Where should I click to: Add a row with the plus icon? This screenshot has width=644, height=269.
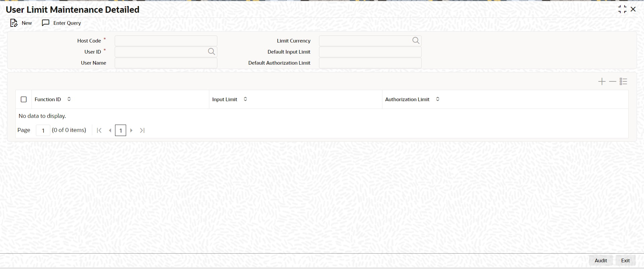pos(602,81)
